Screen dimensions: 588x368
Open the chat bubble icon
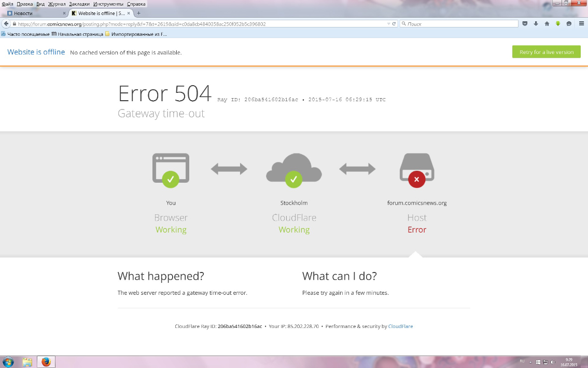tap(569, 24)
